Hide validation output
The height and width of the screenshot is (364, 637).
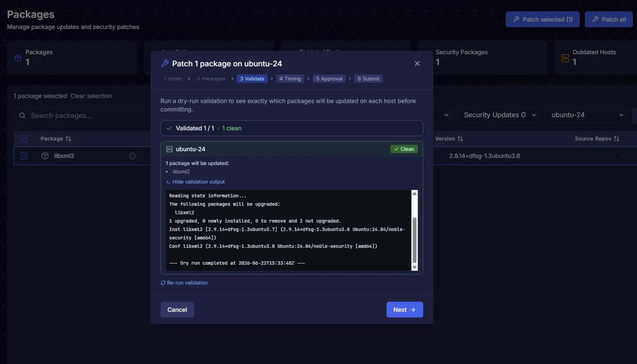coord(198,182)
